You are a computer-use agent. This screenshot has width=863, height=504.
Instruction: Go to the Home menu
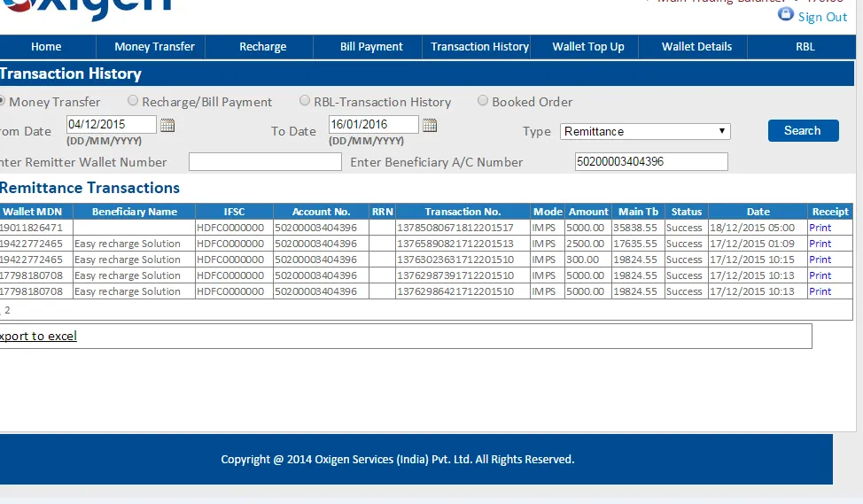click(x=46, y=47)
